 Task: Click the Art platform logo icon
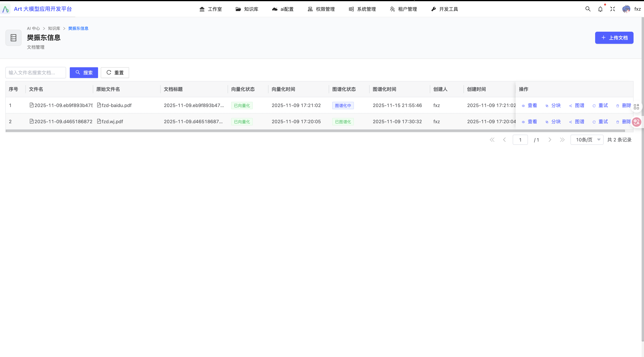6,9
